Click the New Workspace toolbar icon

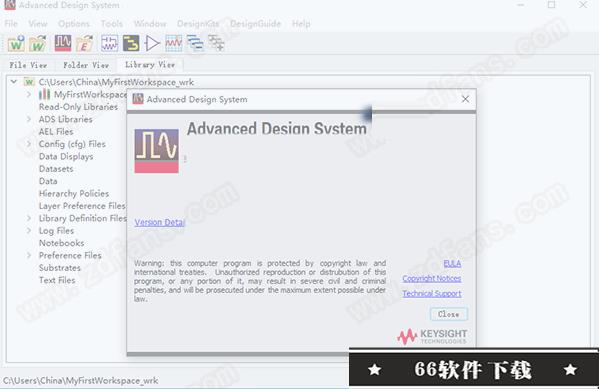(x=16, y=43)
